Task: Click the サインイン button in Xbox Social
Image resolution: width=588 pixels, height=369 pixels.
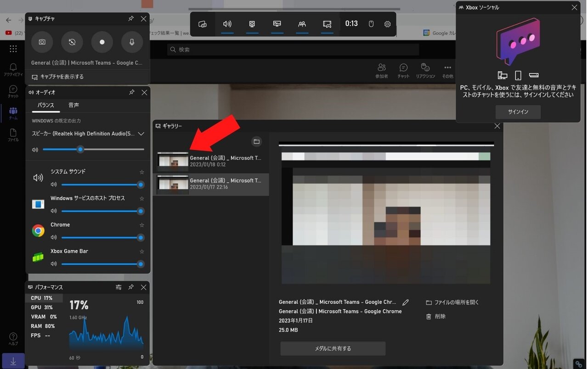Action: [518, 112]
